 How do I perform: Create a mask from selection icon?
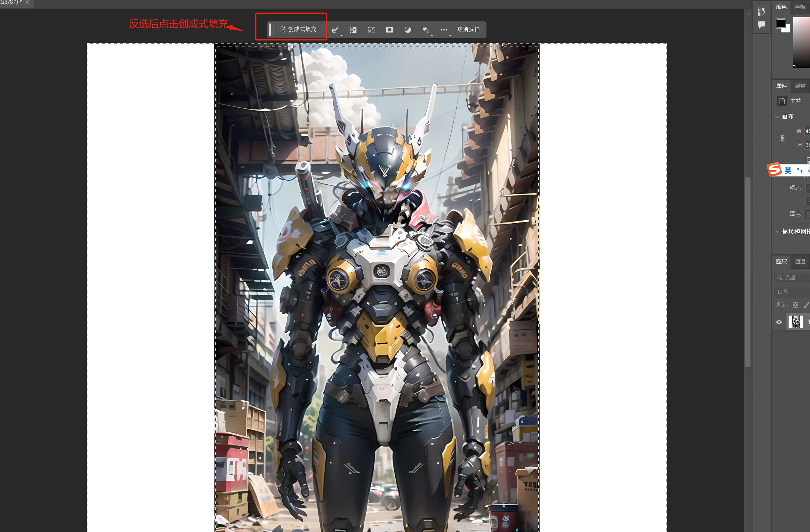[390, 30]
